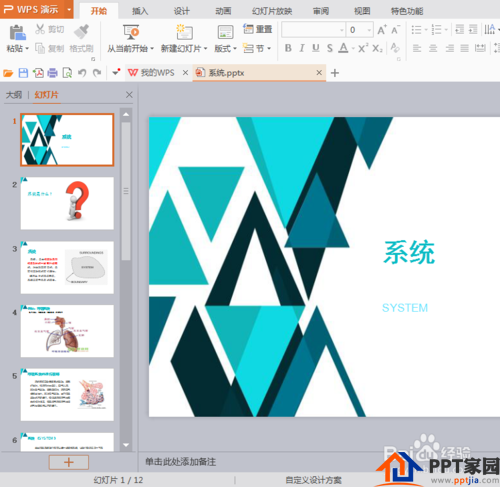Screen dimensions: 500x487
Task: Increase indent level icon
Action: 473,29
